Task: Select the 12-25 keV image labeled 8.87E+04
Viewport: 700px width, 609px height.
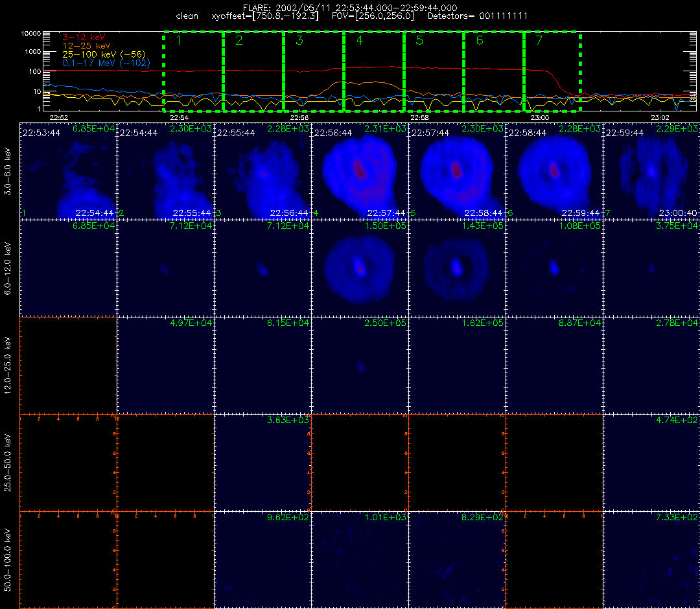Action: click(x=554, y=365)
